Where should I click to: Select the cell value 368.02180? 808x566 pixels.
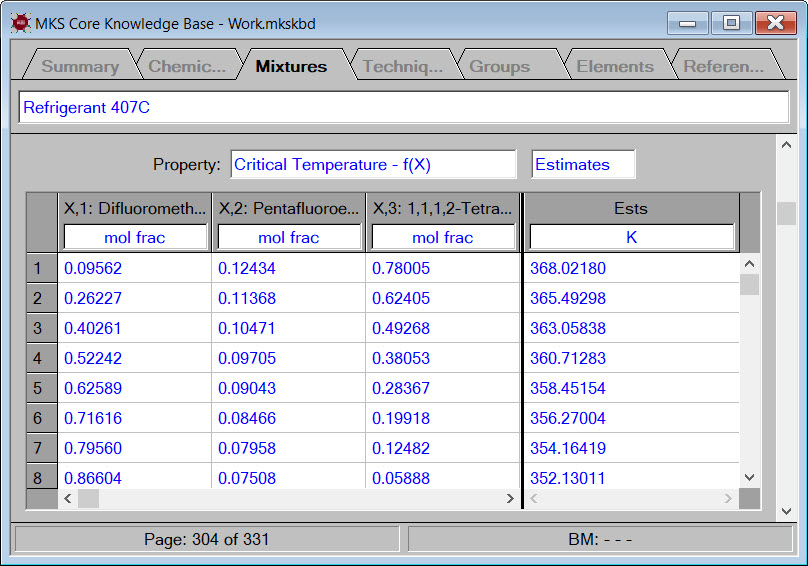(x=570, y=268)
